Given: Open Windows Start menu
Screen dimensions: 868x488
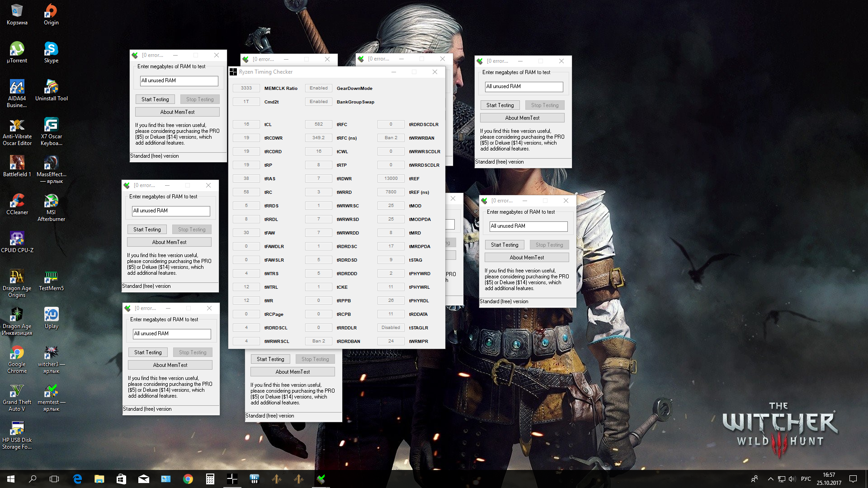Looking at the screenshot, I should (x=11, y=479).
